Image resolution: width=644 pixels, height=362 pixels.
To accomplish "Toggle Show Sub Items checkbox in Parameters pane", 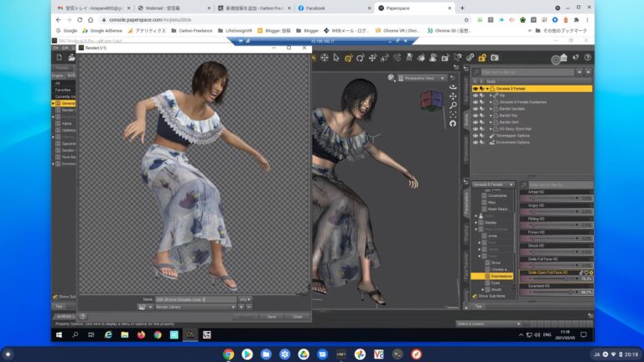I will (475, 296).
